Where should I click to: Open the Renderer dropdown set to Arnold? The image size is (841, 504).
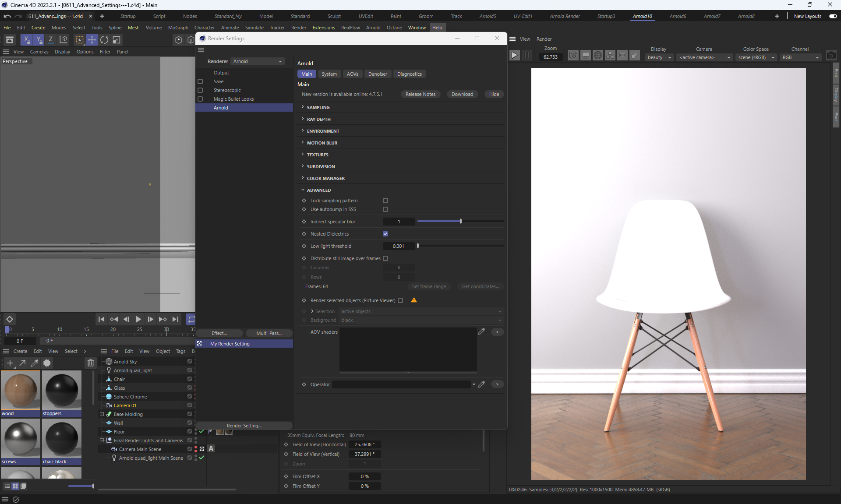(257, 61)
